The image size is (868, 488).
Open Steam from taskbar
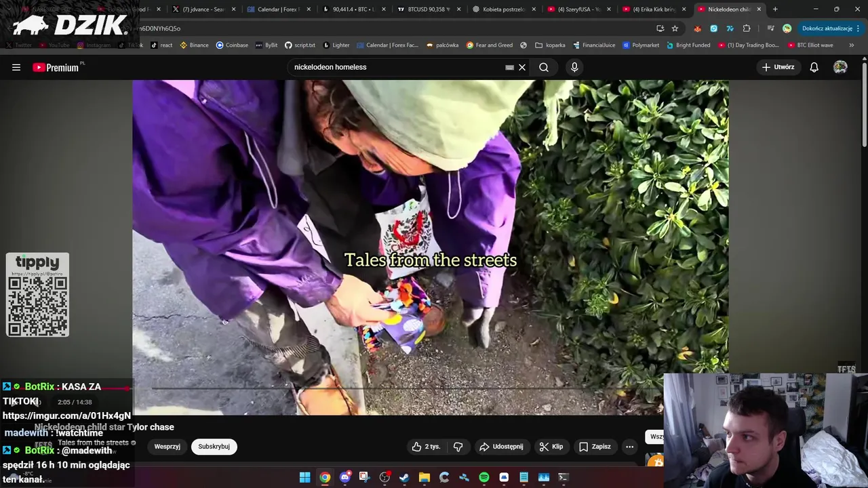point(404,477)
